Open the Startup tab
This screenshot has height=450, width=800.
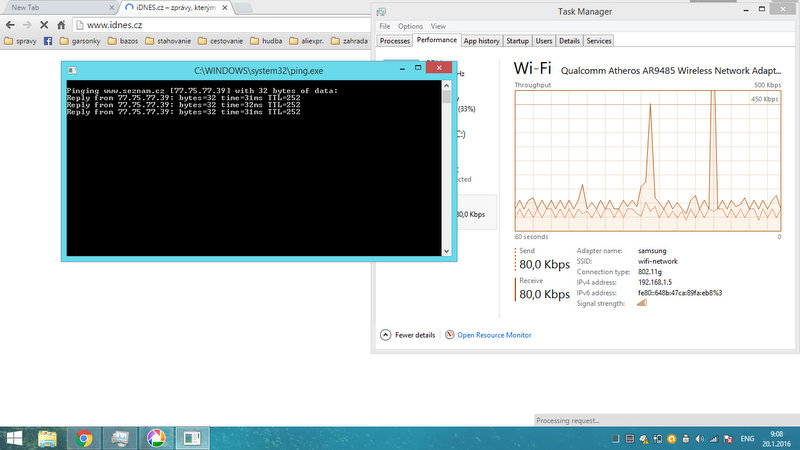tap(517, 41)
